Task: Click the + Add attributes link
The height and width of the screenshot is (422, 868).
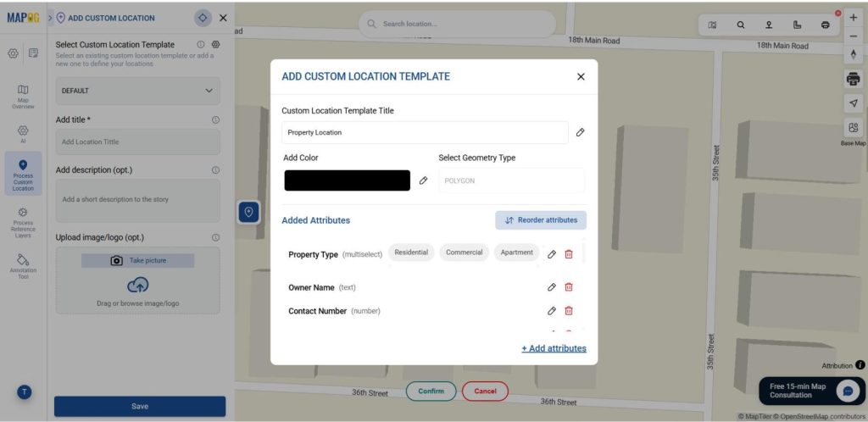Action: [x=554, y=348]
